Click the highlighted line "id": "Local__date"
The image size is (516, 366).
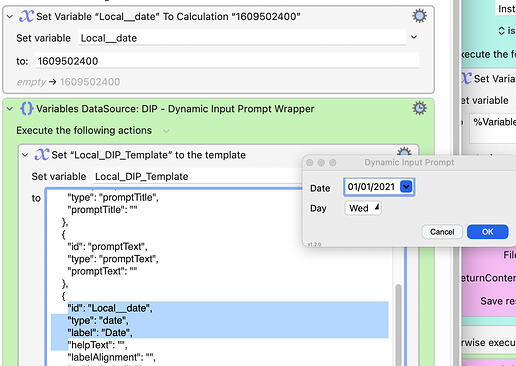click(110, 308)
